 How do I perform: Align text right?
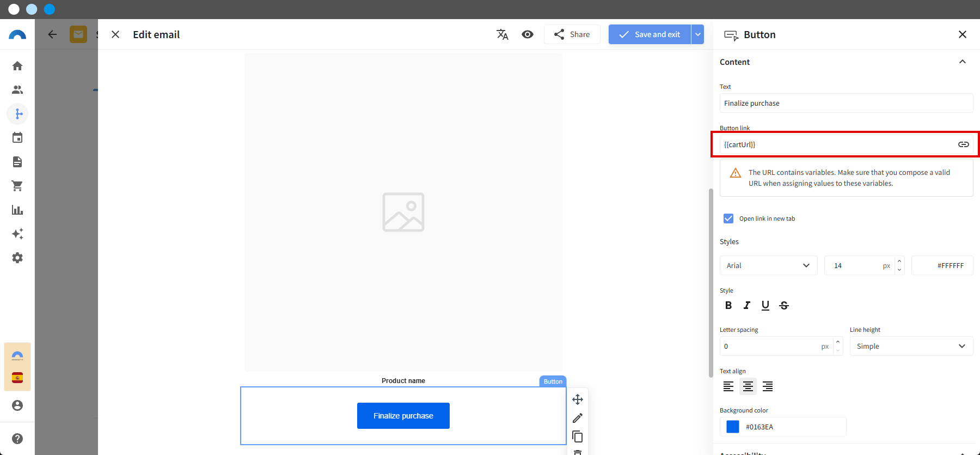pyautogui.click(x=768, y=386)
